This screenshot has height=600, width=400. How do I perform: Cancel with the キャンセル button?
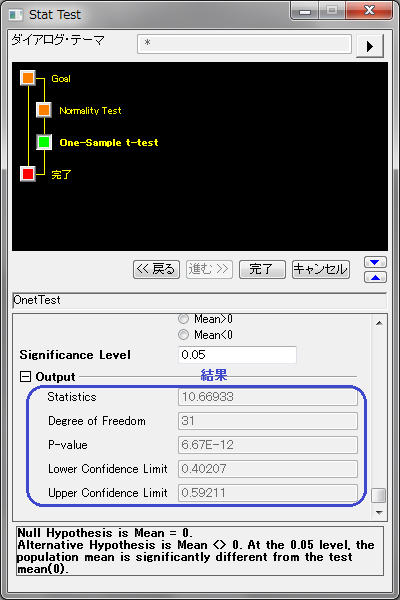coord(321,269)
